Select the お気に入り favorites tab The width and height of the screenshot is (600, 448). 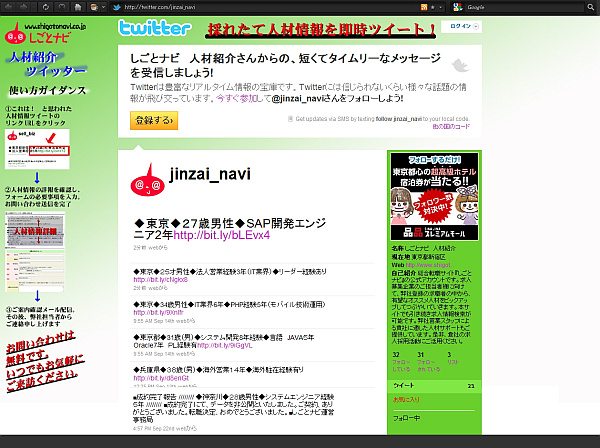[x=406, y=399]
